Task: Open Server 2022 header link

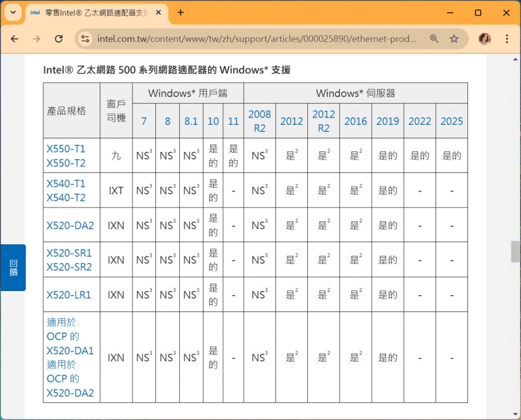Action: click(x=420, y=121)
